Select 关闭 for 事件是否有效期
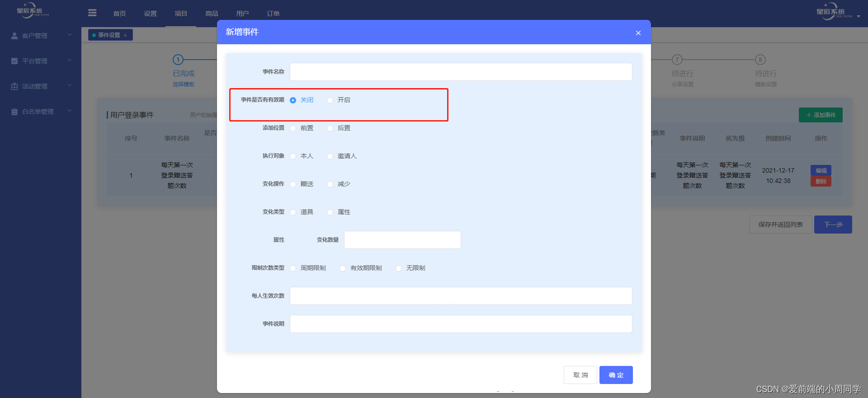Image resolution: width=868 pixels, height=398 pixels. point(293,100)
